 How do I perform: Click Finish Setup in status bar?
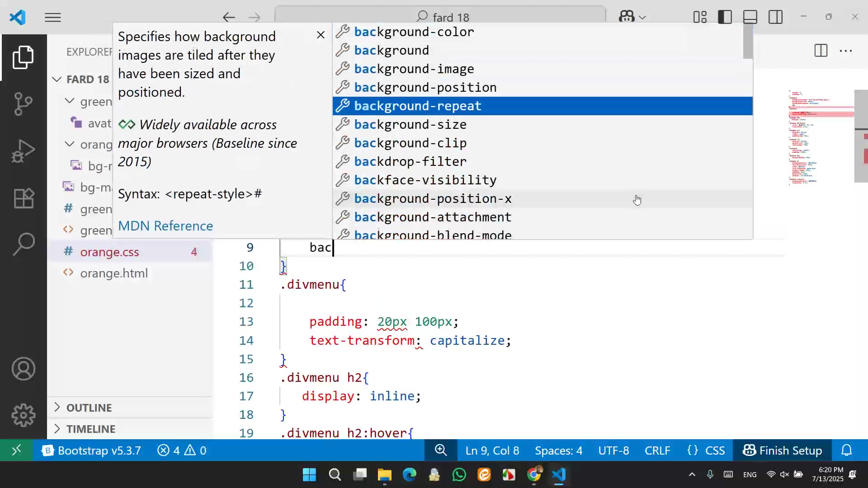click(x=783, y=450)
